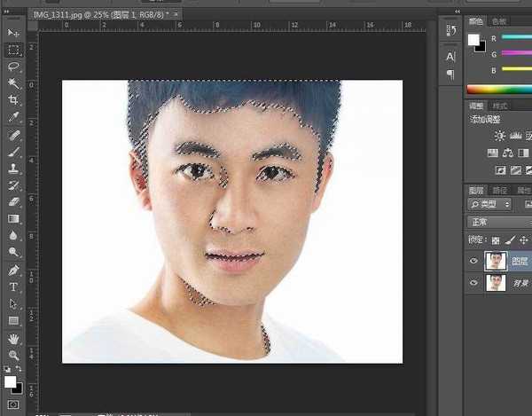This screenshot has height=416, width=532.
Task: Switch to the 图层 layers tab
Action: [475, 191]
